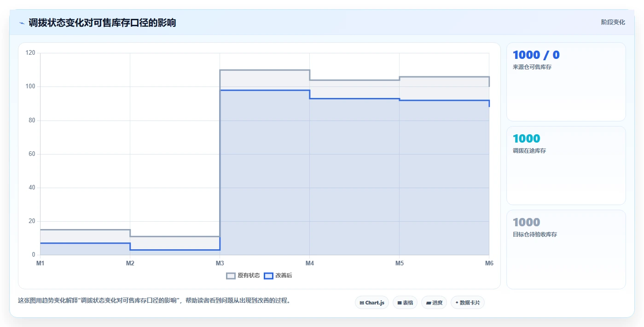Image resolution: width=644 pixels, height=327 pixels.
Task: Click the chart title 调拨状态变化对可售库存口径的影响
Action: [102, 23]
